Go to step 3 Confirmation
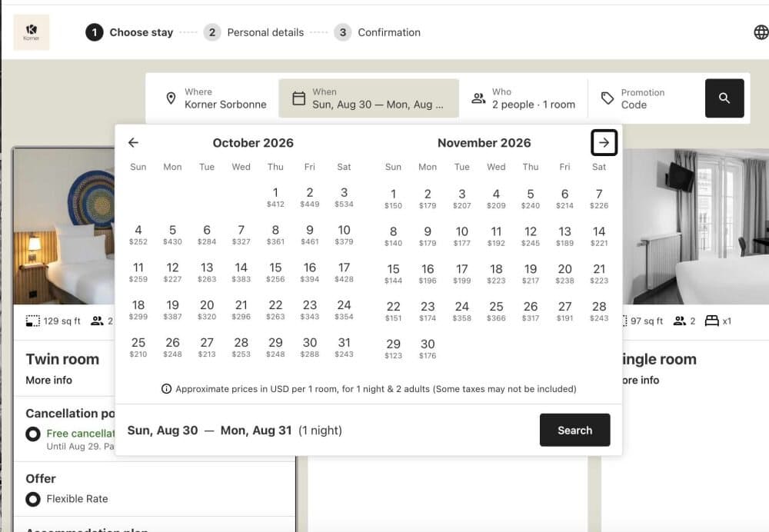This screenshot has height=532, width=769. pos(377,32)
